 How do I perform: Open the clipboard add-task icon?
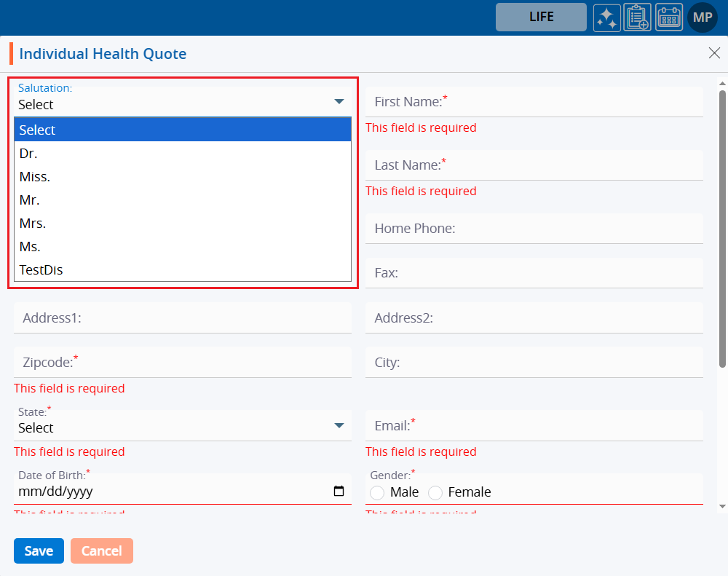(x=637, y=17)
